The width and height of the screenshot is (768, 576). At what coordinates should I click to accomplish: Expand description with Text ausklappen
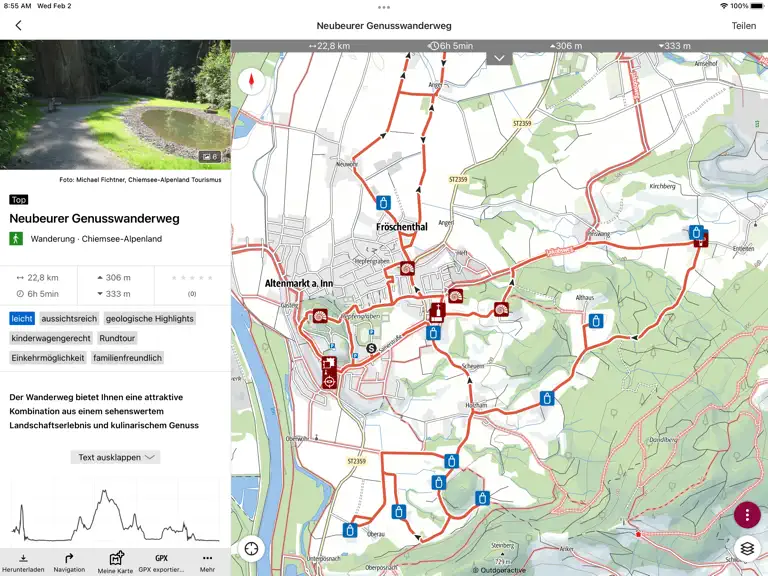(x=116, y=457)
